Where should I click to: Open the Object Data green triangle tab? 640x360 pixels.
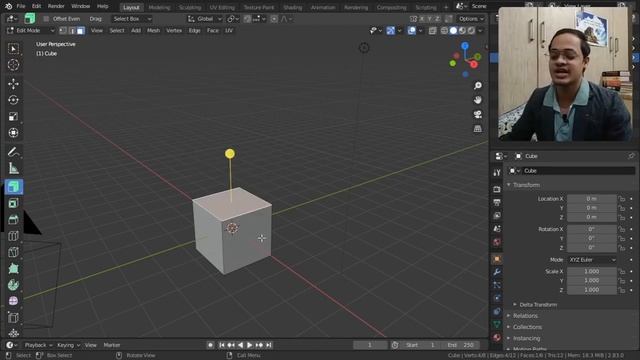497,324
